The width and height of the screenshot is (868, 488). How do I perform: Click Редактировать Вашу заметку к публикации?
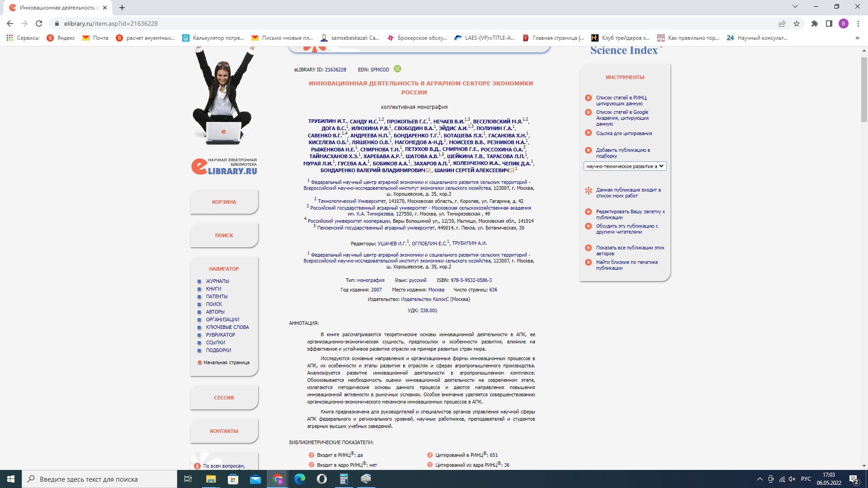coord(630,214)
